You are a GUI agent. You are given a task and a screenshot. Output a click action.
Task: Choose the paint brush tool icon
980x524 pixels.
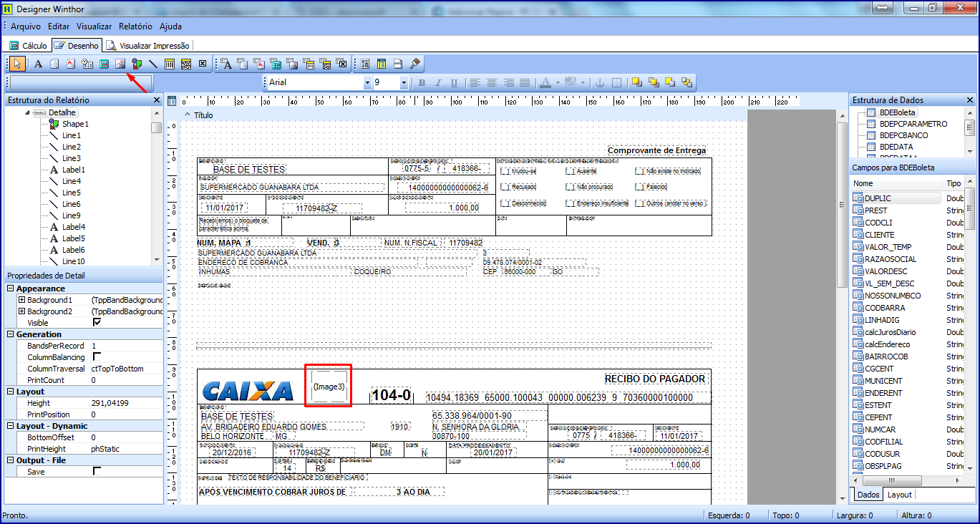point(414,64)
